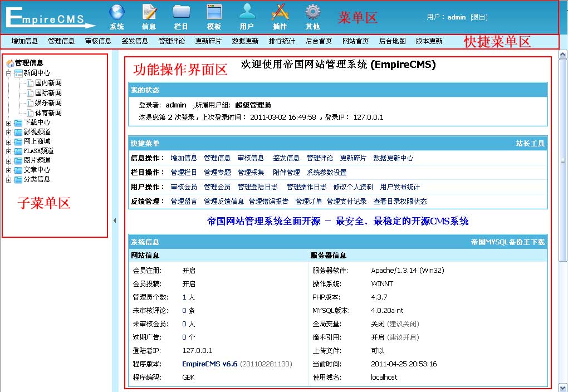Expand the 下载中心 tree node
The width and height of the screenshot is (568, 392).
(x=9, y=122)
